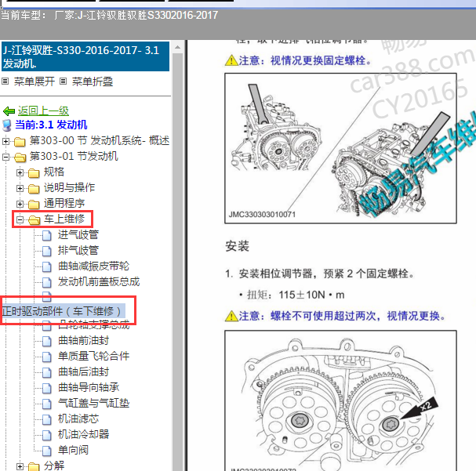Expand the 规格 folder node
The height and width of the screenshot is (471, 476).
pyautogui.click(x=20, y=173)
